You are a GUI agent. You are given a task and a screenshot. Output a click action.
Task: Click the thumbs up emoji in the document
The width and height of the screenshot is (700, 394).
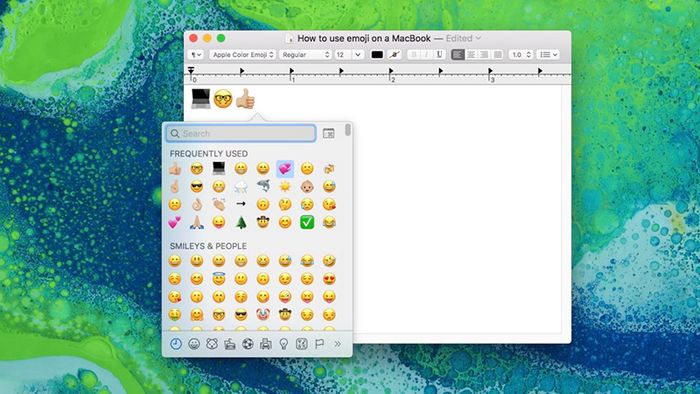point(245,99)
